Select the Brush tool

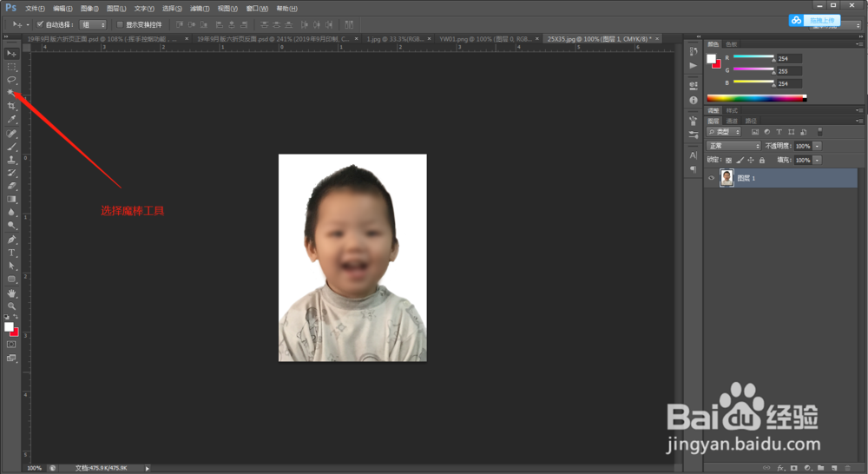point(11,147)
